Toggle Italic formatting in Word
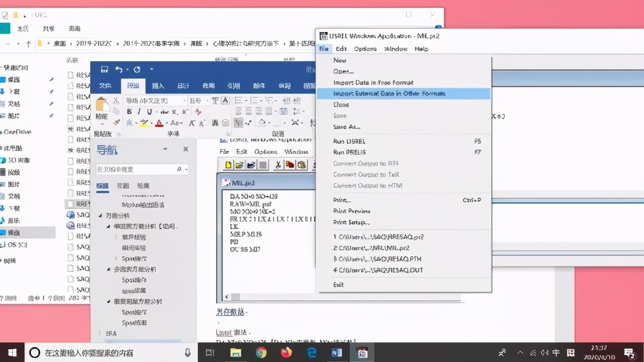Screen dimensions: 644x362 coord(138,111)
